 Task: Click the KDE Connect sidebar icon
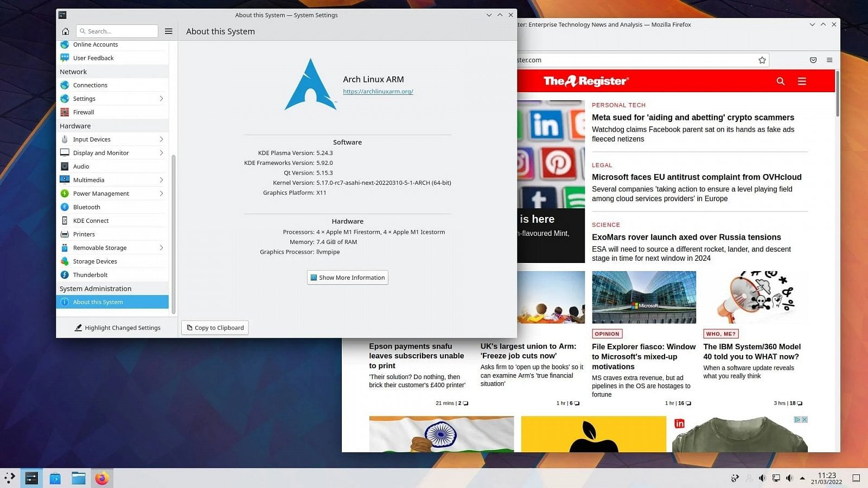66,220
